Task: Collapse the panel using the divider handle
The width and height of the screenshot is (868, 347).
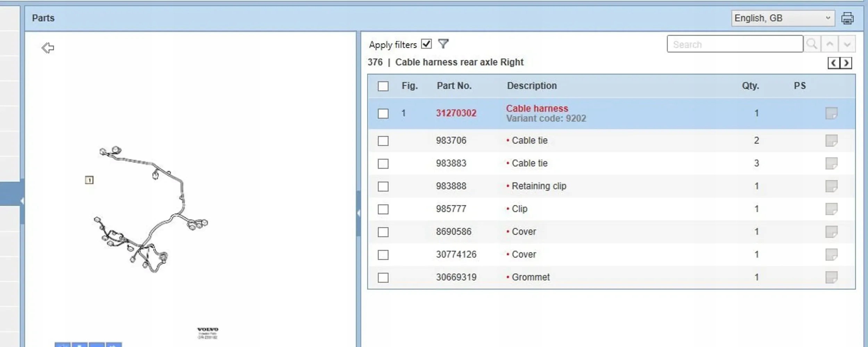Action: point(359,213)
